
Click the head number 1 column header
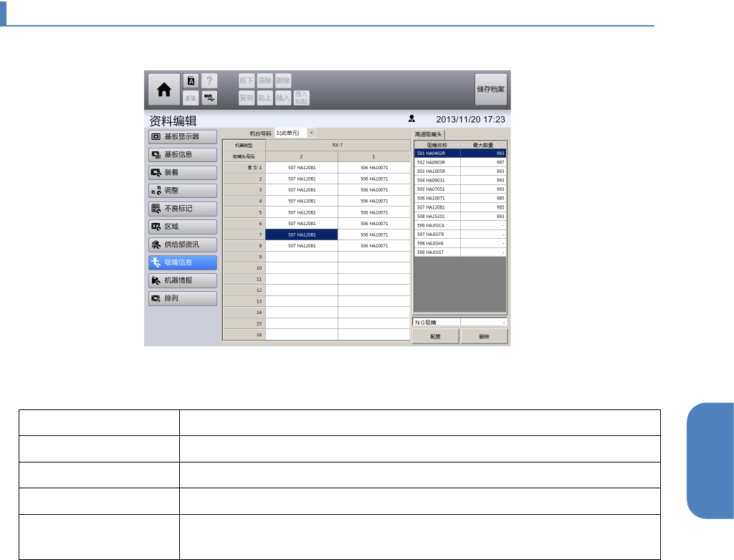click(374, 156)
